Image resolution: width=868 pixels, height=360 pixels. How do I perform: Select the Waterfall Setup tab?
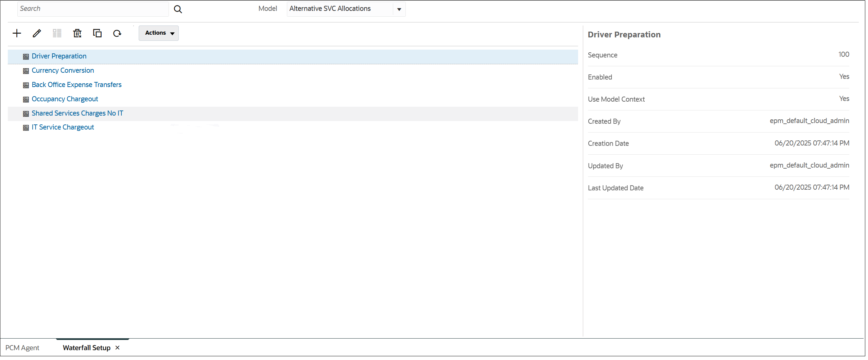coord(87,348)
